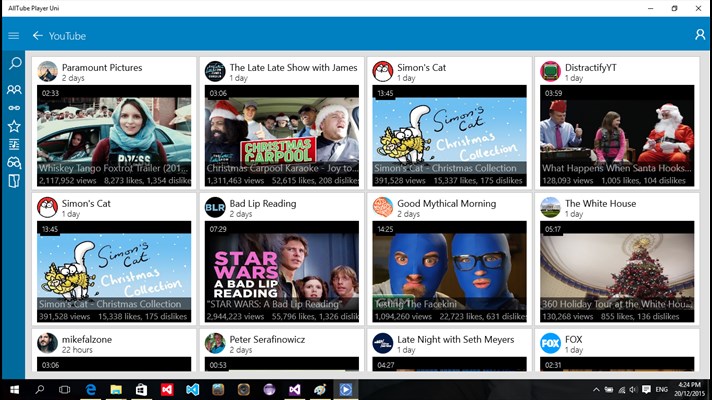Screen dimensions: 712x400
Task: Open the hamburger navigation menu
Action: [14, 35]
